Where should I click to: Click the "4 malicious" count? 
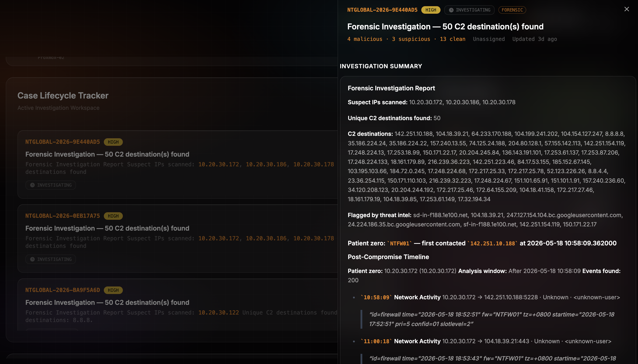[x=365, y=39]
